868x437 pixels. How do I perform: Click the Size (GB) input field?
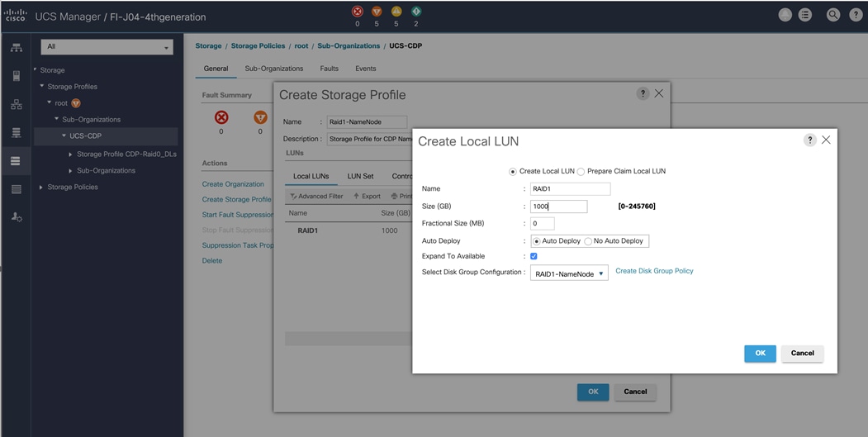[x=558, y=207]
